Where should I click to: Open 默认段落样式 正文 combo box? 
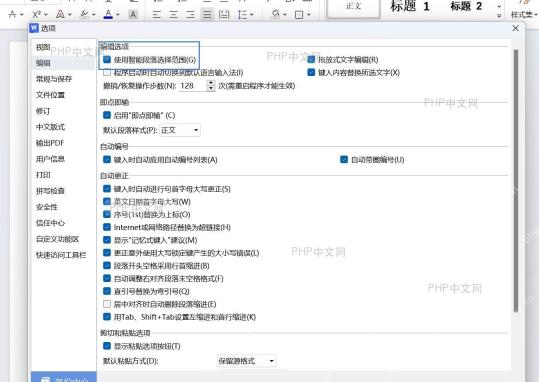(x=180, y=130)
